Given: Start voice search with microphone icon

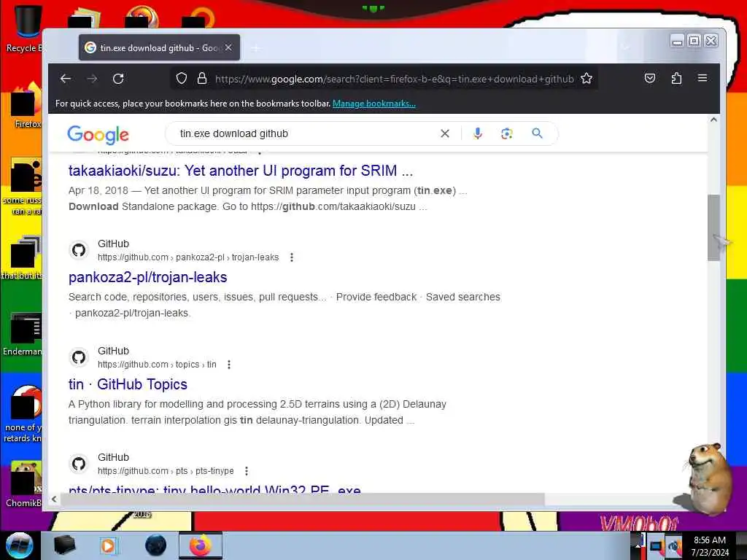Looking at the screenshot, I should (x=477, y=134).
